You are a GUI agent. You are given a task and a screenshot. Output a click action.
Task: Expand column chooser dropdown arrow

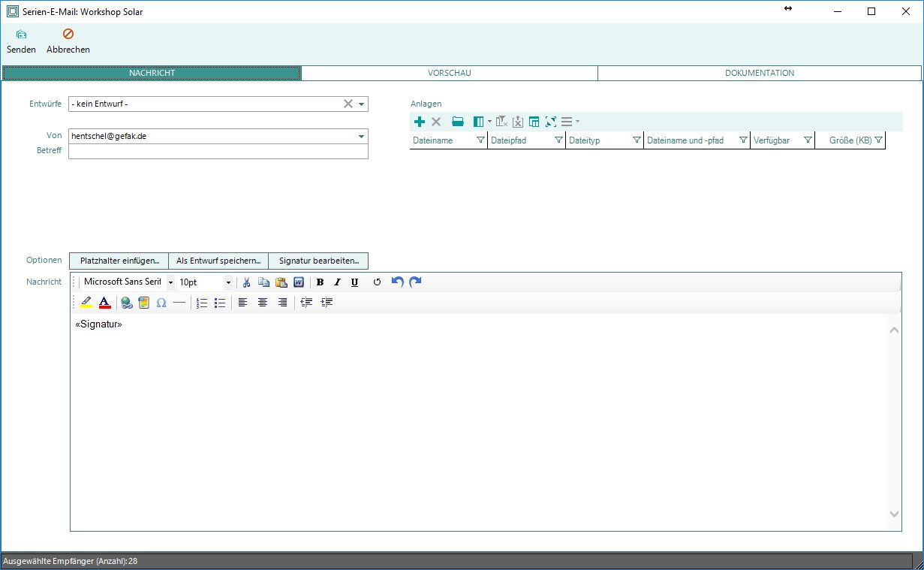tap(489, 122)
